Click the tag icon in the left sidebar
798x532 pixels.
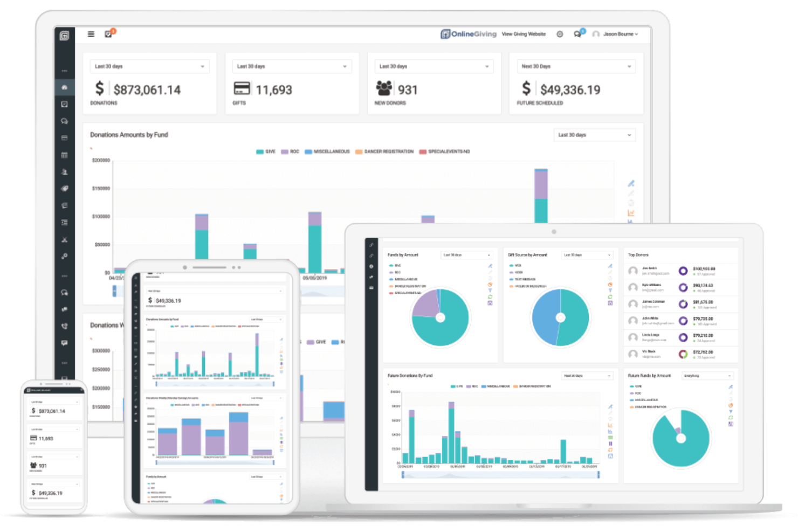[65, 188]
